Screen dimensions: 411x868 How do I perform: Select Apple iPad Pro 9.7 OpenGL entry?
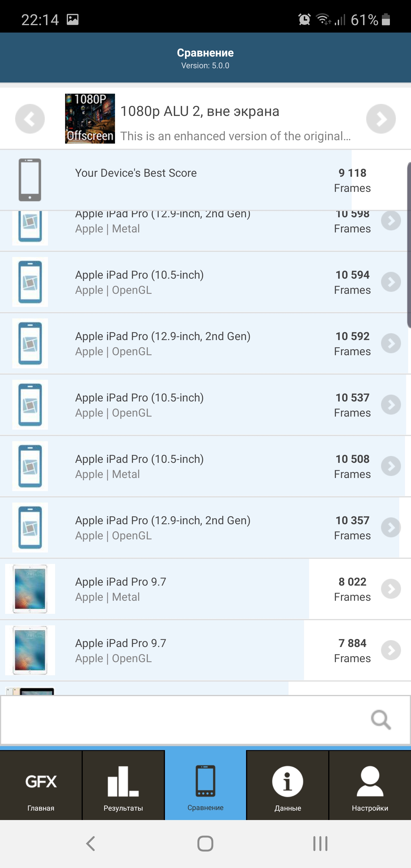(205, 650)
